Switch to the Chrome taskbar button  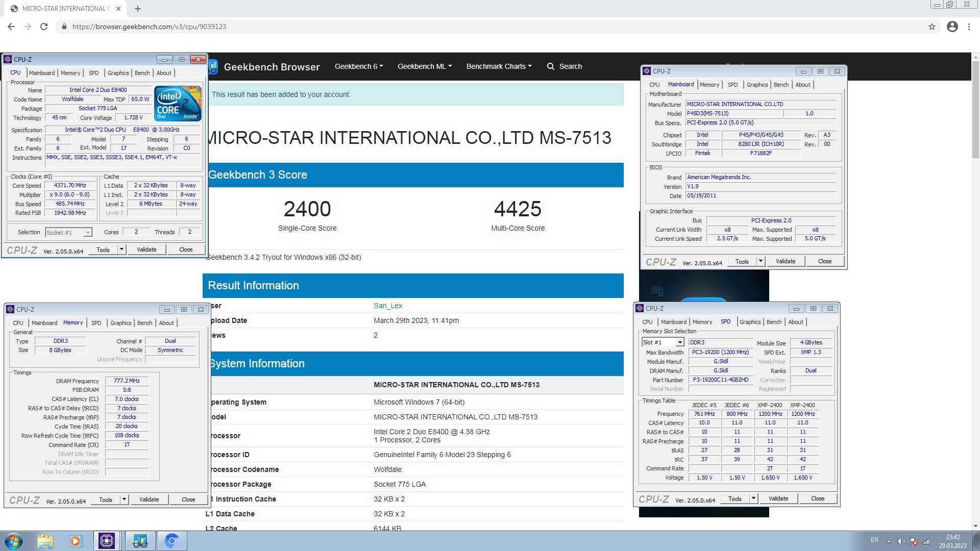click(x=171, y=541)
